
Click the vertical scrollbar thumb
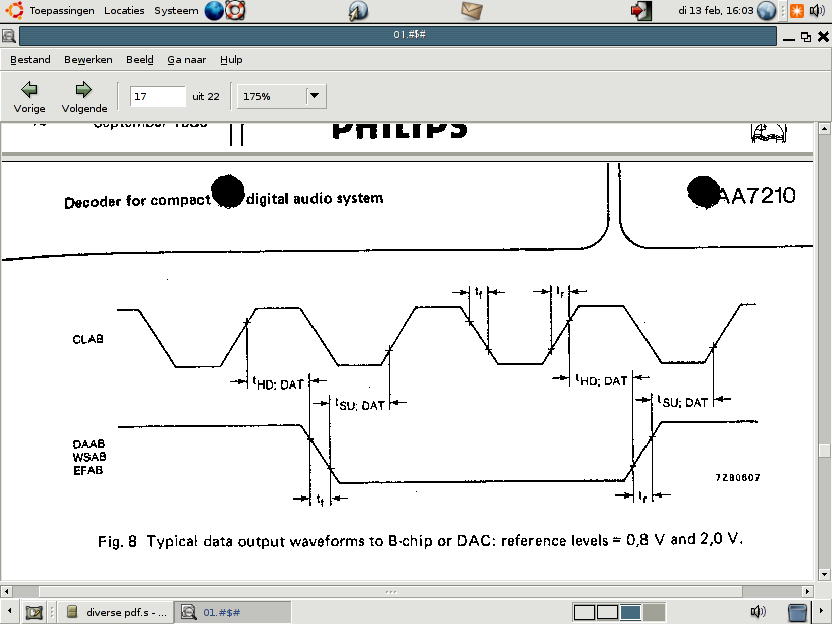824,450
